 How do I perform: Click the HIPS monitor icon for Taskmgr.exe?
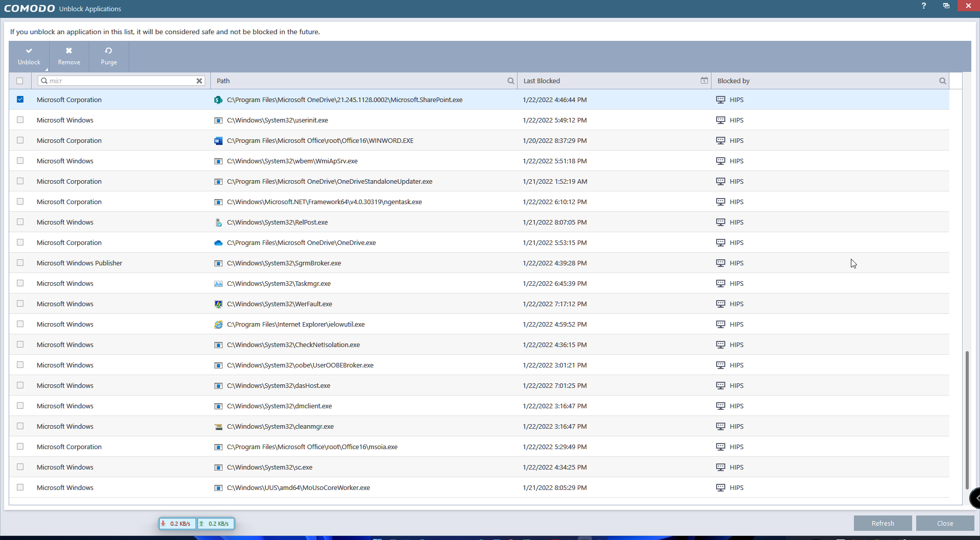[721, 284]
